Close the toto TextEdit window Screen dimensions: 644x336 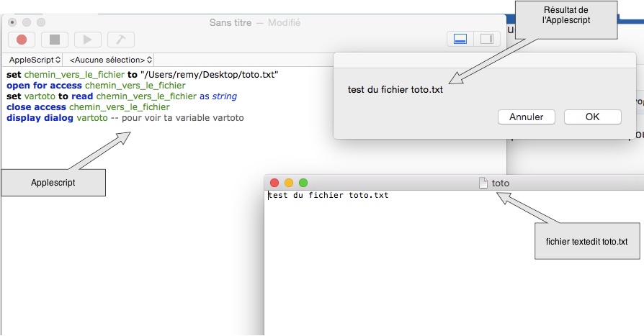(274, 183)
